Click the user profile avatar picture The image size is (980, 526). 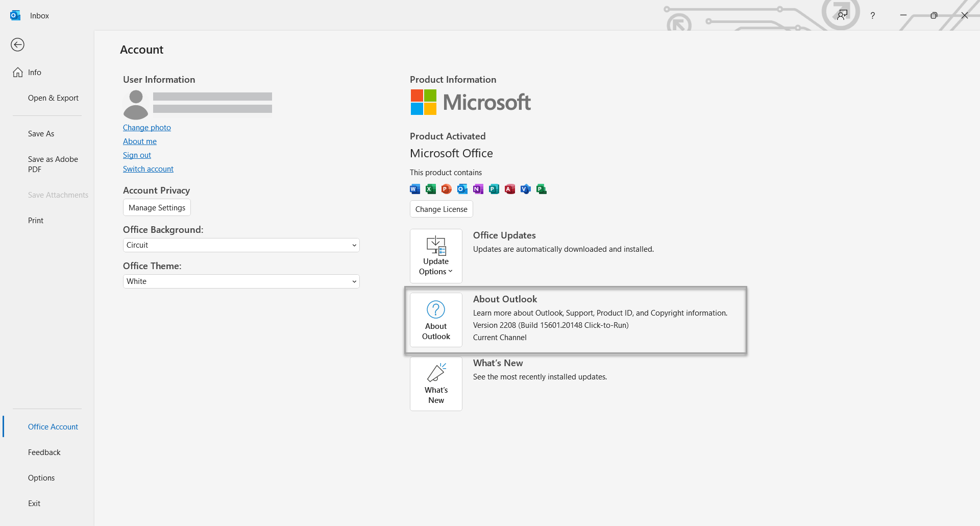click(x=136, y=105)
